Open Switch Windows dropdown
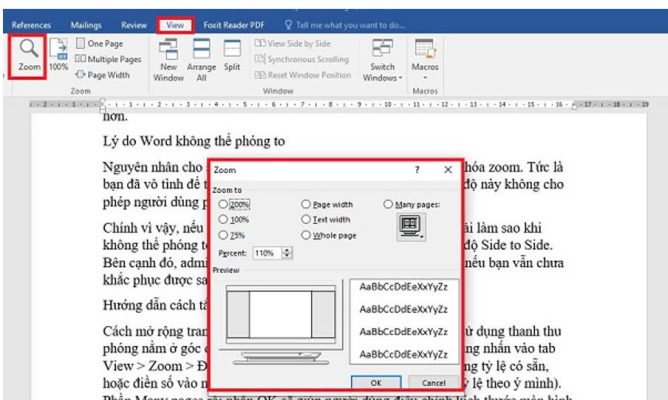668x400 pixels. click(x=382, y=60)
